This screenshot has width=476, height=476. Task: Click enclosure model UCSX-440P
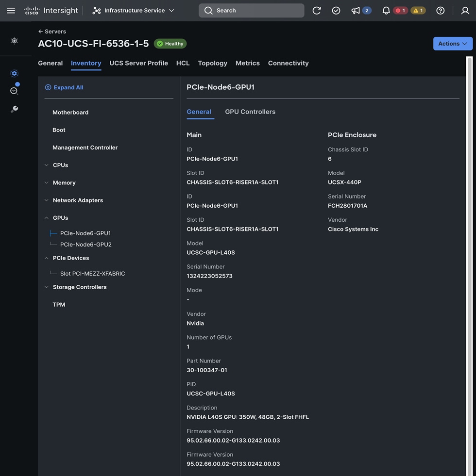[x=344, y=182]
